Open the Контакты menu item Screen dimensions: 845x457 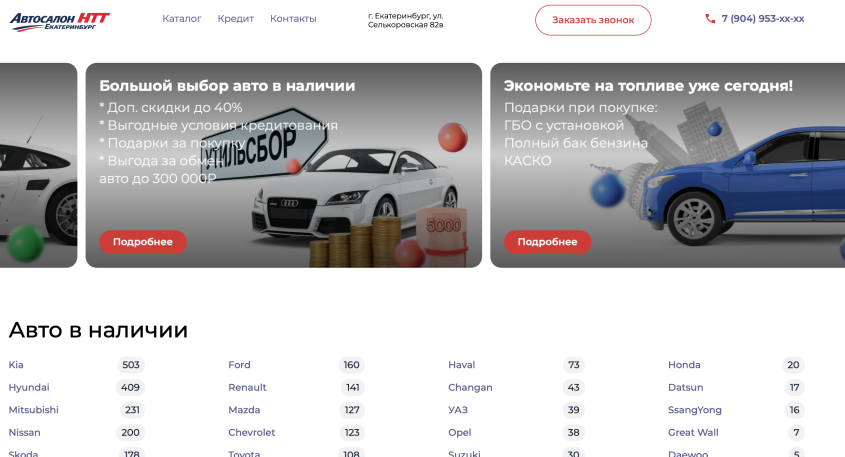pyautogui.click(x=293, y=19)
